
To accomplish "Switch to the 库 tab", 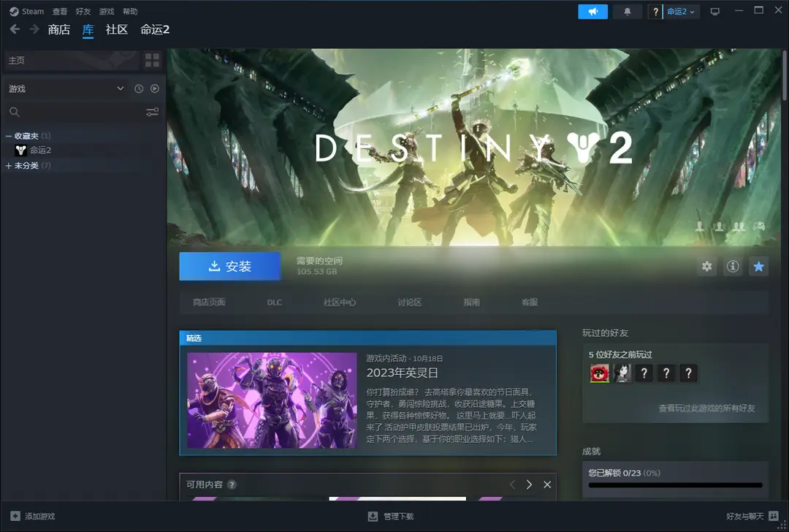I will click(88, 30).
